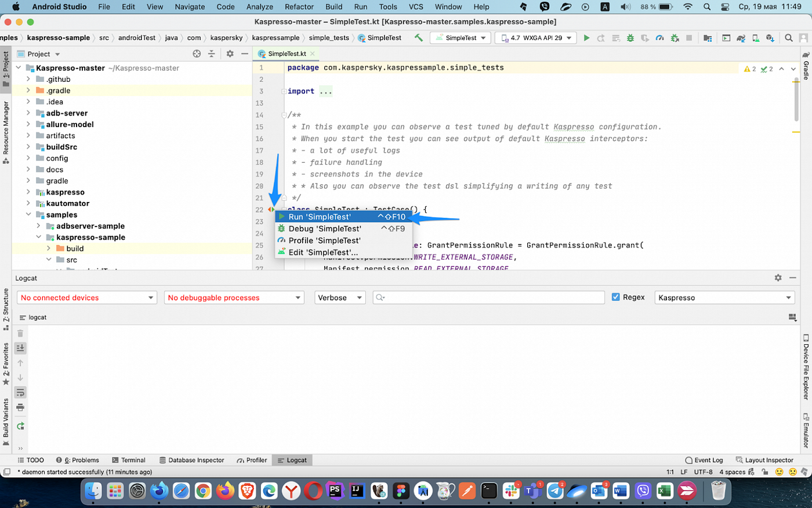812x508 pixels.
Task: Jump to previous highlighted error arrow
Action: pos(782,69)
